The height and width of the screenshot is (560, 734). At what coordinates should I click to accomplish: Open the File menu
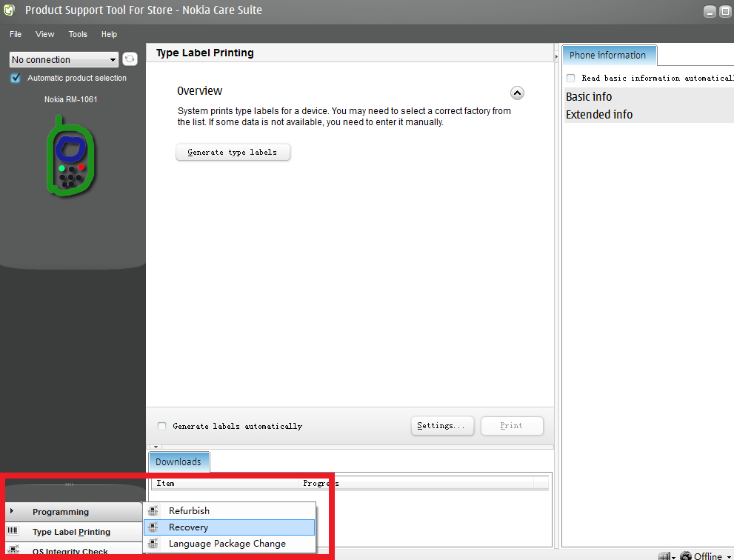tap(16, 34)
